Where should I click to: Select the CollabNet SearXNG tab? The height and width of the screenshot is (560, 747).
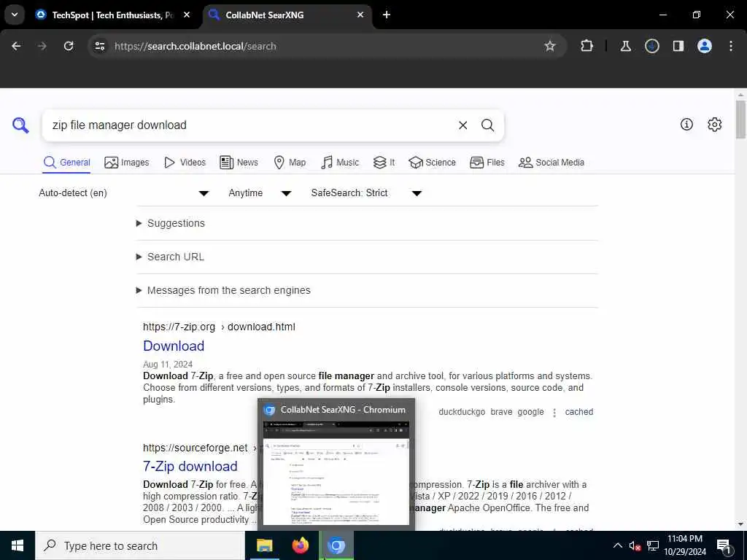click(287, 15)
